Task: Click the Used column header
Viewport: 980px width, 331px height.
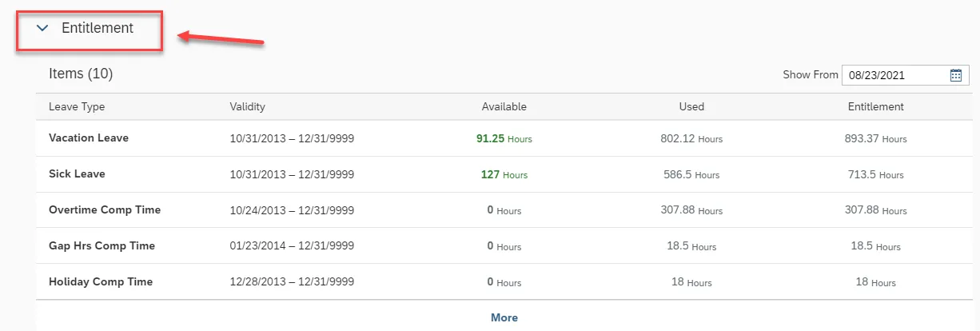Action: point(691,106)
